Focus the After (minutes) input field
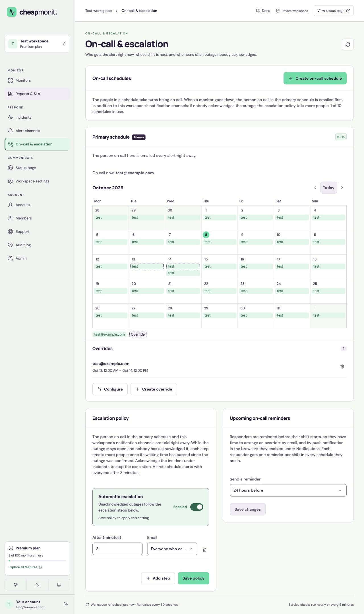 pyautogui.click(x=117, y=549)
